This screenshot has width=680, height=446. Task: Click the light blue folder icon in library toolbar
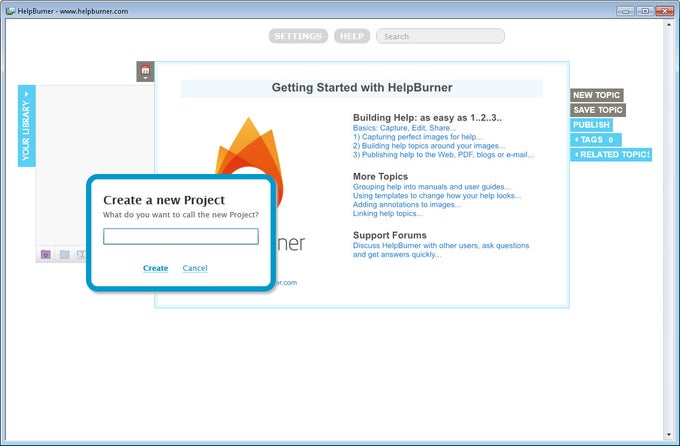[65, 254]
